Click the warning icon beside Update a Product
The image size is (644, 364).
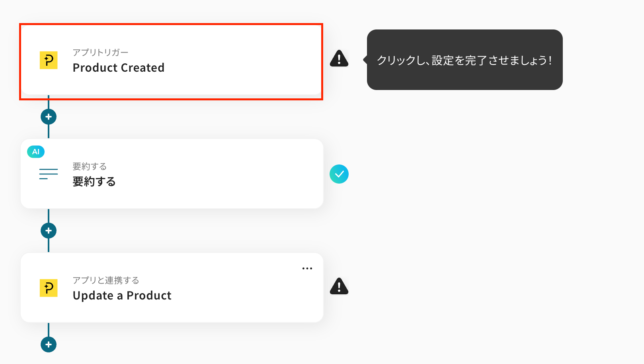pyautogui.click(x=339, y=286)
